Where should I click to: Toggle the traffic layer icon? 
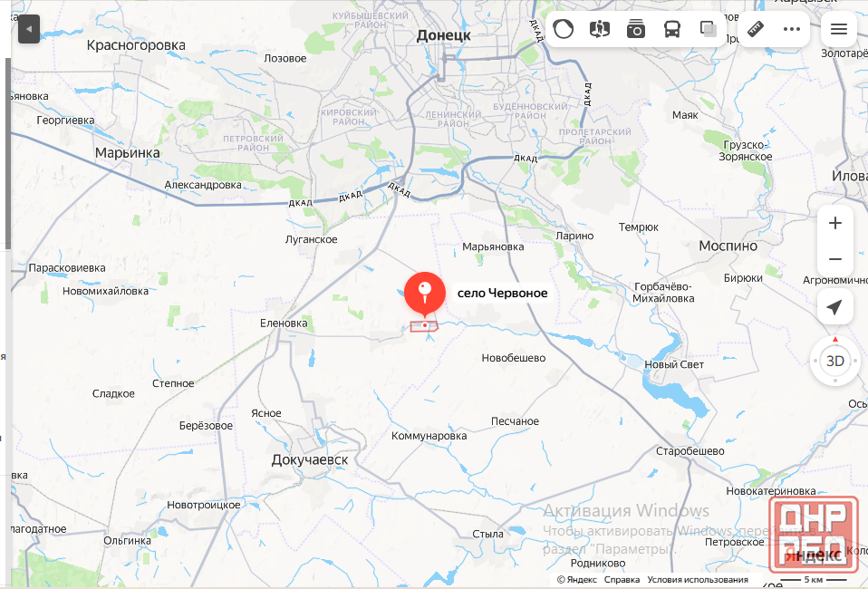(x=563, y=29)
